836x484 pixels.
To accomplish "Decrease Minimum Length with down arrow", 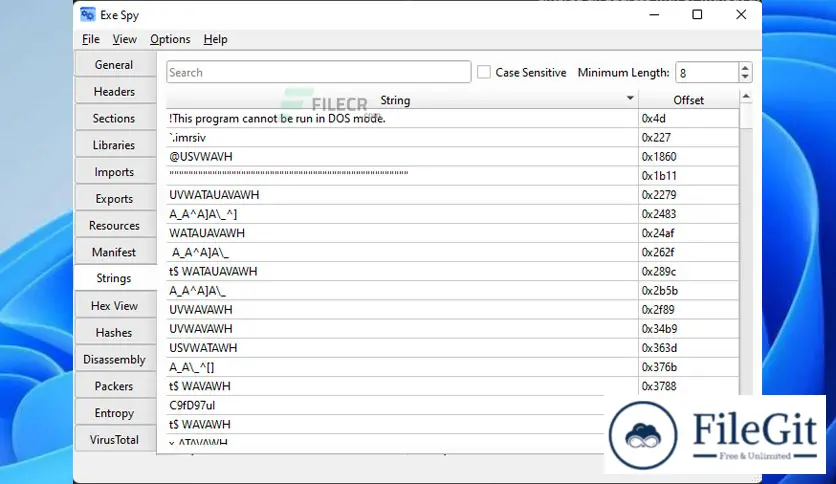I will point(745,77).
